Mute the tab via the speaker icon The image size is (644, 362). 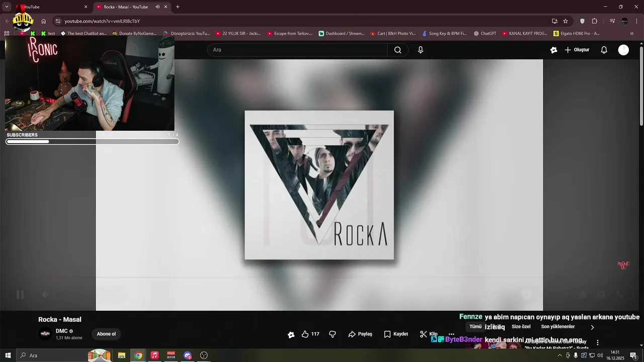(157, 7)
